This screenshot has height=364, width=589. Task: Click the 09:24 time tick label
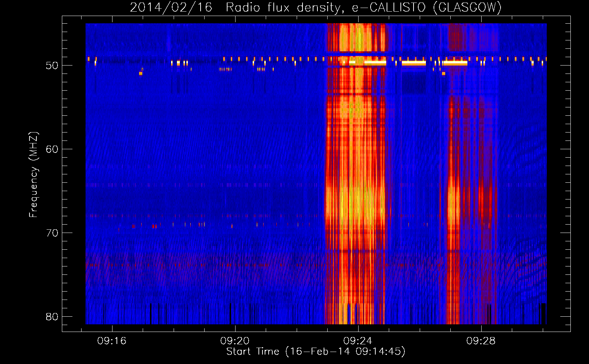(x=358, y=341)
